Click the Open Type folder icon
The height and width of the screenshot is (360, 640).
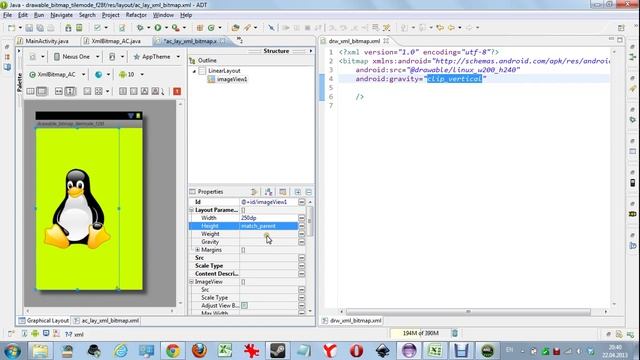click(x=235, y=28)
